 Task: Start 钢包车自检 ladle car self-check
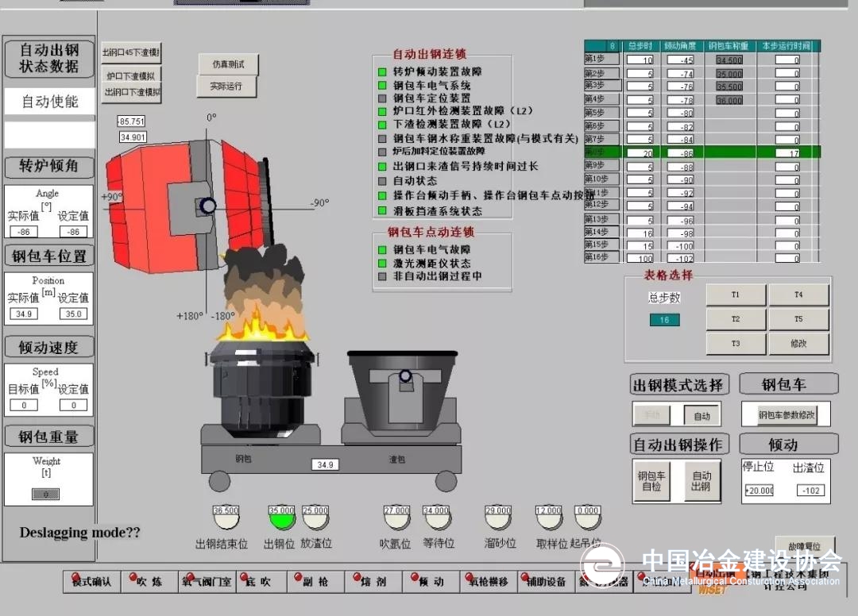(651, 481)
